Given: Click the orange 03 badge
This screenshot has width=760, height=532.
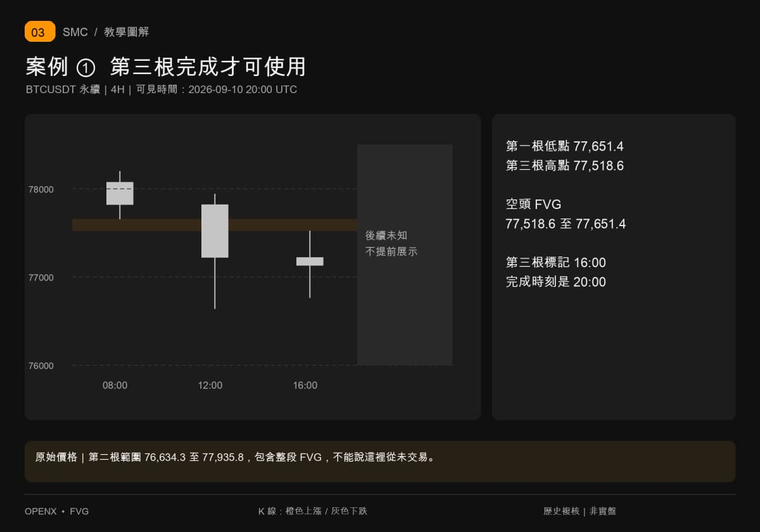Looking at the screenshot, I should (x=40, y=32).
